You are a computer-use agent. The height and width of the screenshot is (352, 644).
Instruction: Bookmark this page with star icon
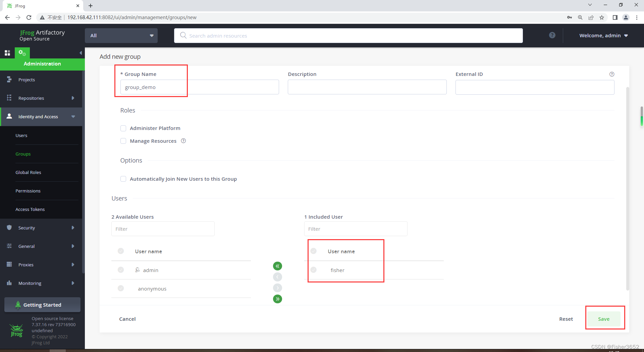(x=602, y=17)
